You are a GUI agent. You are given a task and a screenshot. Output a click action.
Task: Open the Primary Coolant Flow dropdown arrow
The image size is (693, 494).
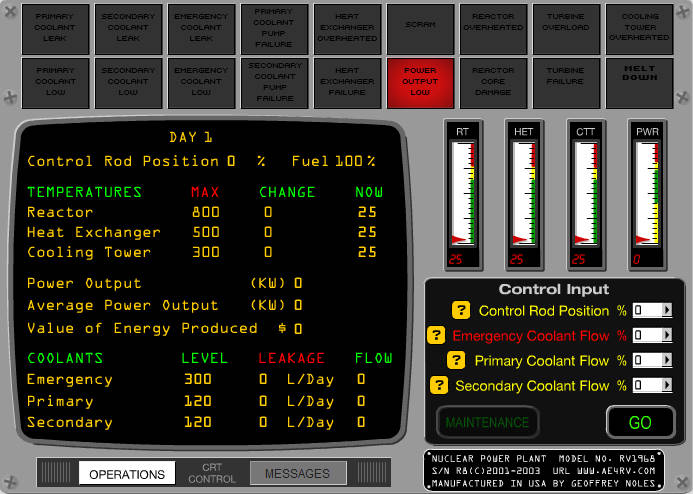pyautogui.click(x=666, y=360)
